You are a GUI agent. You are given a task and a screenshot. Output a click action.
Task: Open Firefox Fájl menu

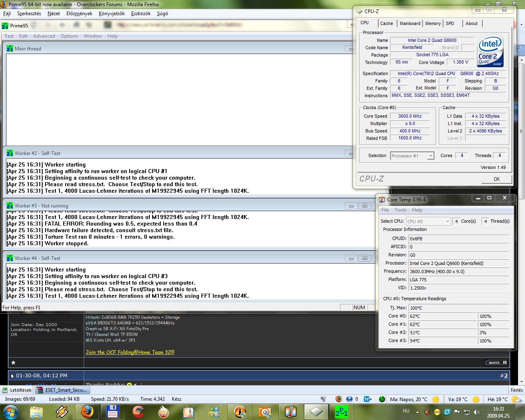7,14
